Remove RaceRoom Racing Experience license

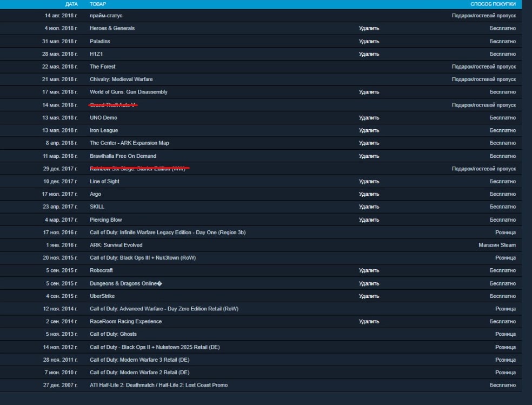(x=369, y=321)
